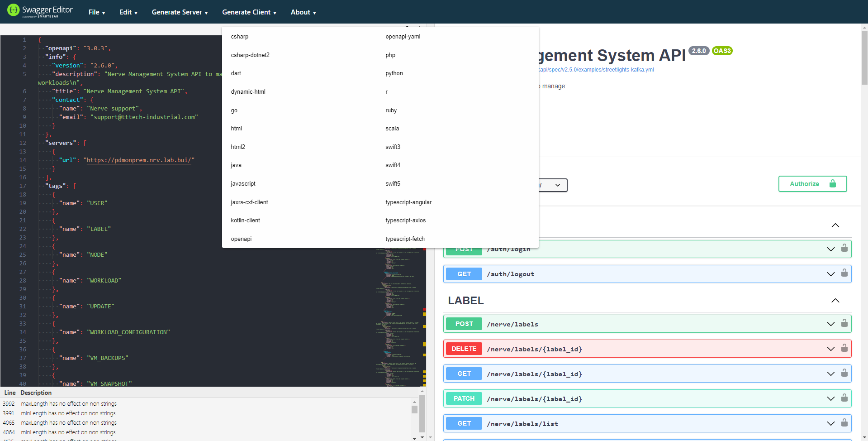Image resolution: width=868 pixels, height=441 pixels.
Task: Open the Edit menu
Action: [128, 12]
